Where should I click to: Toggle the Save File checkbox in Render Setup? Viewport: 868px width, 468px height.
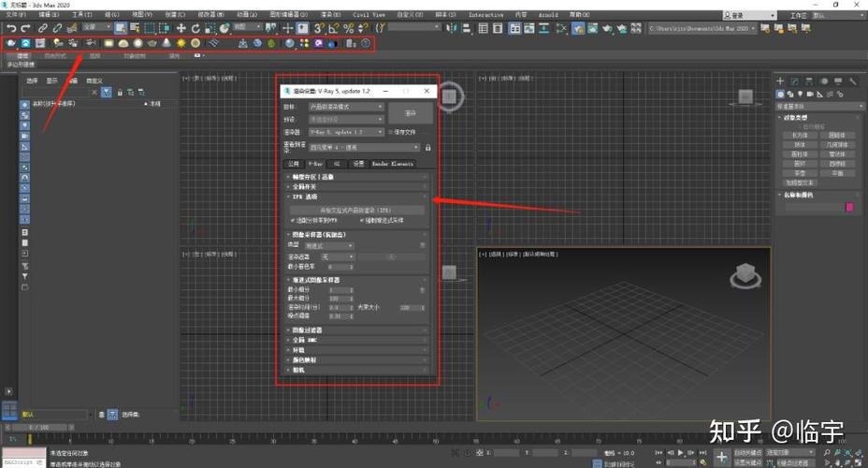390,132
